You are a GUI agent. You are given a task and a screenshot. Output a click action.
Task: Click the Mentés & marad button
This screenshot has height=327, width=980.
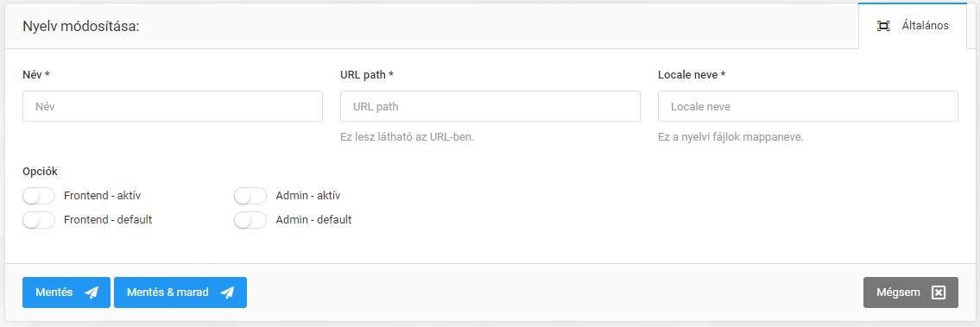click(180, 292)
